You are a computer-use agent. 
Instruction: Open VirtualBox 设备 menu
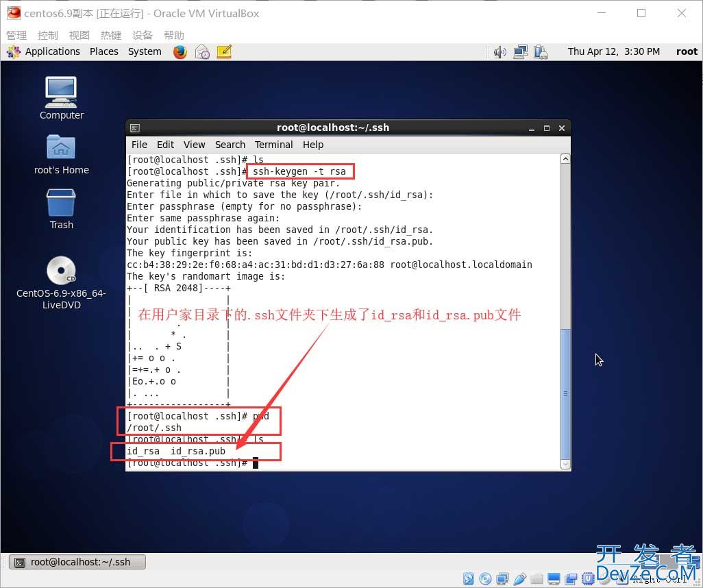[143, 35]
